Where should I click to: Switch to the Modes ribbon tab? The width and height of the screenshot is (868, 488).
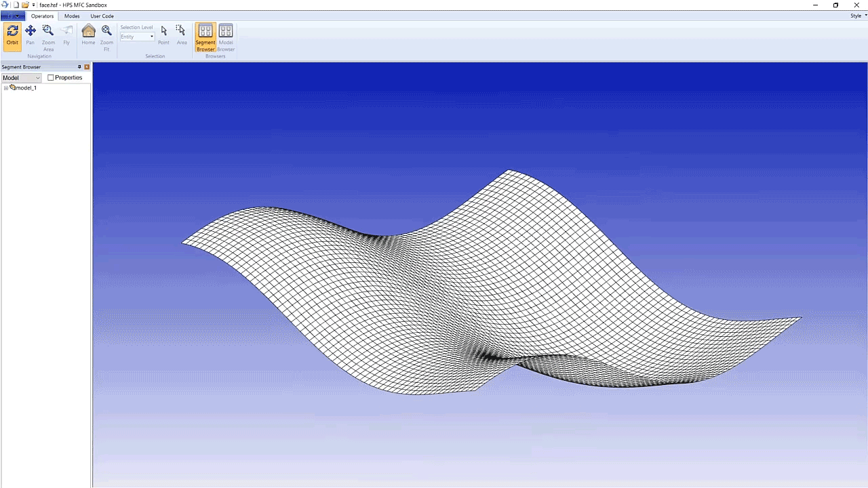point(72,16)
